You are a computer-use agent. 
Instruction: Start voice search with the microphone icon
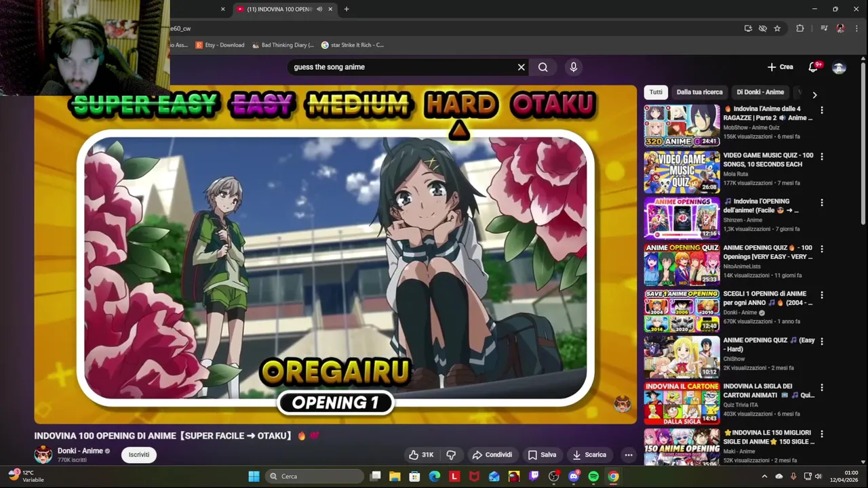[x=574, y=67]
